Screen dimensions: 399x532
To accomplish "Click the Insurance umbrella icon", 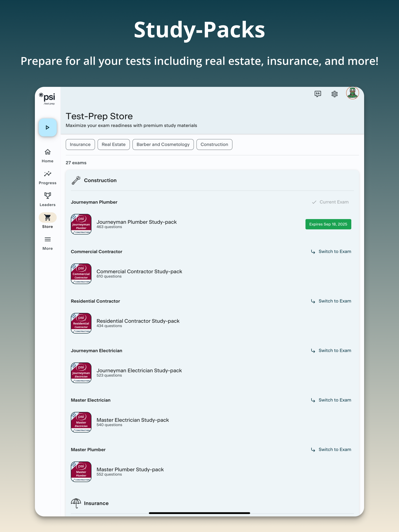I will (x=76, y=503).
